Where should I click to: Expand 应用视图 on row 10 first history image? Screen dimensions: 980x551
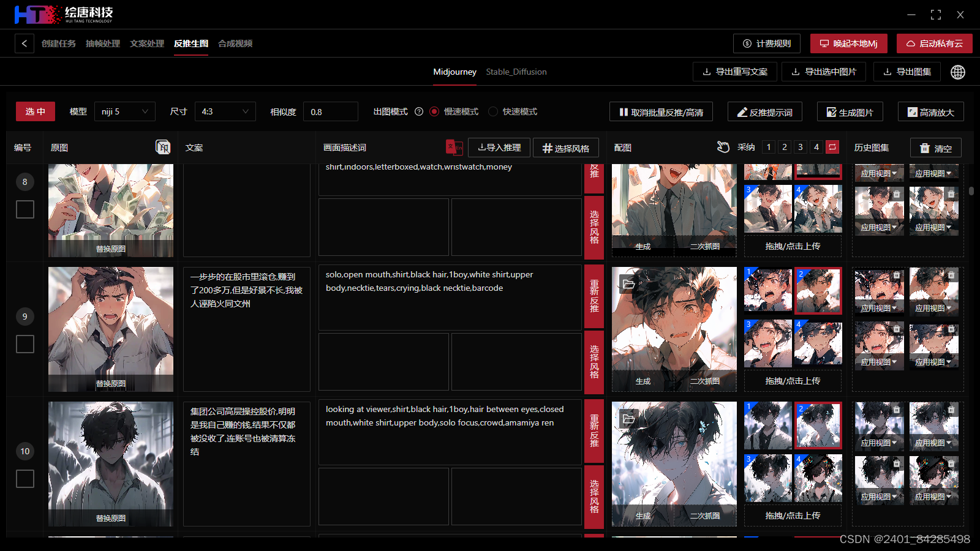879,443
